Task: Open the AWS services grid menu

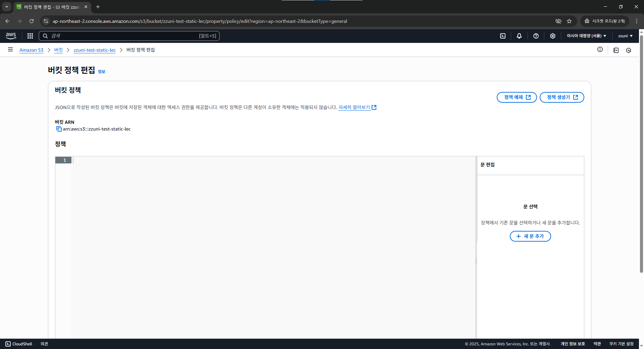Action: point(30,36)
